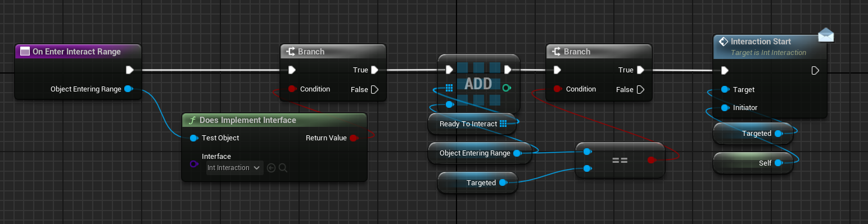This screenshot has height=224, width=868.
Task: Click top input pin of equals node
Action: [587, 152]
